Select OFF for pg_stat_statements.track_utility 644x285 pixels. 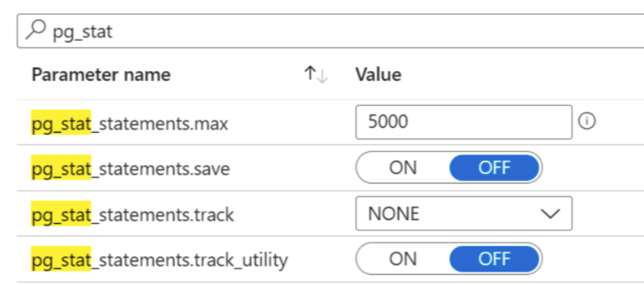point(494,259)
